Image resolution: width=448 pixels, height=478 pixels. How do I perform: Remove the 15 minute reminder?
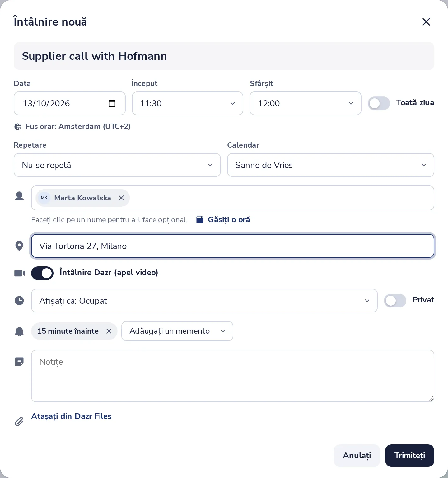point(109,331)
